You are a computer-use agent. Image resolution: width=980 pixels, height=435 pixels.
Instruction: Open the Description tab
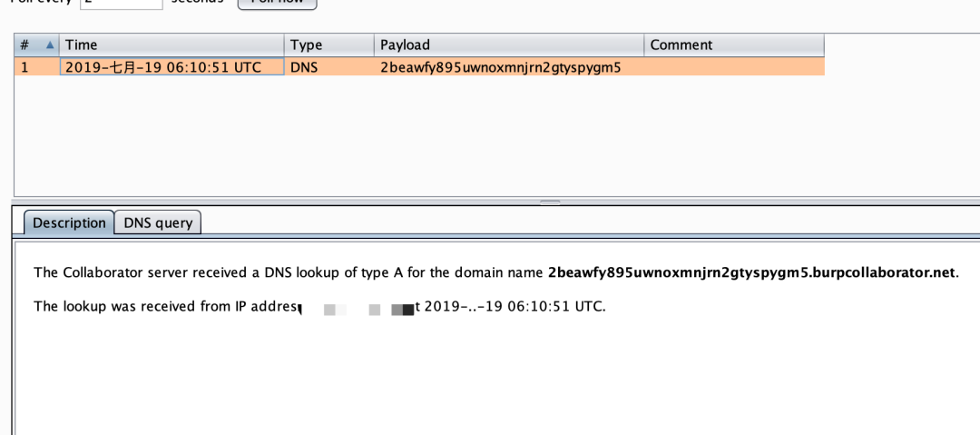pyautogui.click(x=69, y=222)
